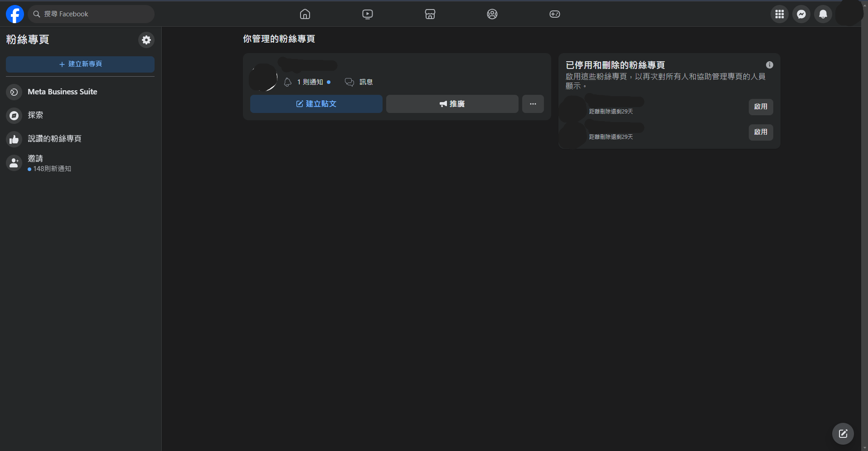Select 探索 in the left sidebar
Screen dimensions: 868x451
(x=35, y=116)
